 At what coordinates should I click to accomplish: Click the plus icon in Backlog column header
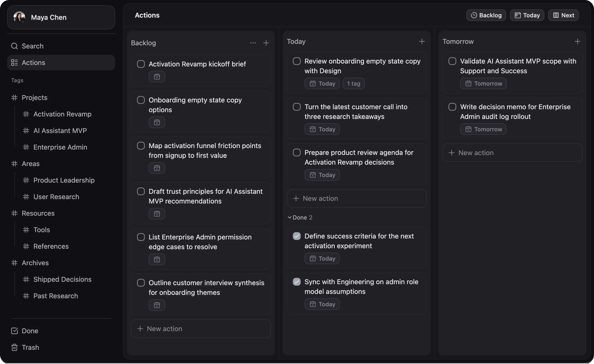266,43
